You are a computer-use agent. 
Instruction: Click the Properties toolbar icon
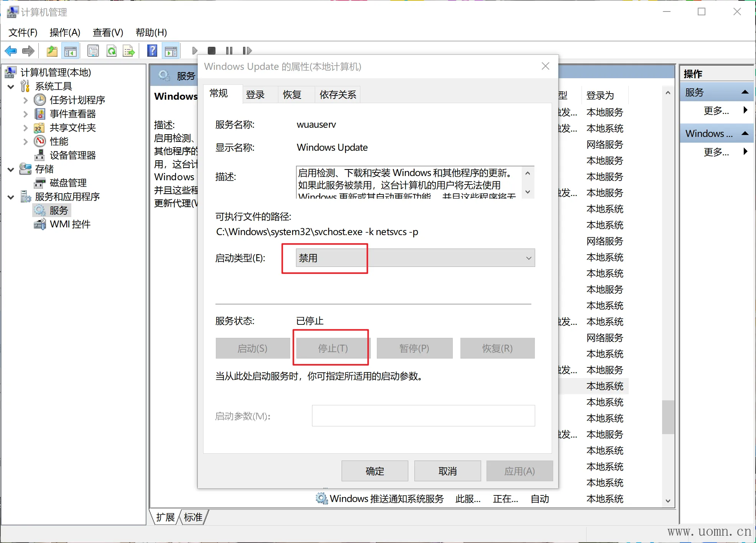pyautogui.click(x=93, y=51)
